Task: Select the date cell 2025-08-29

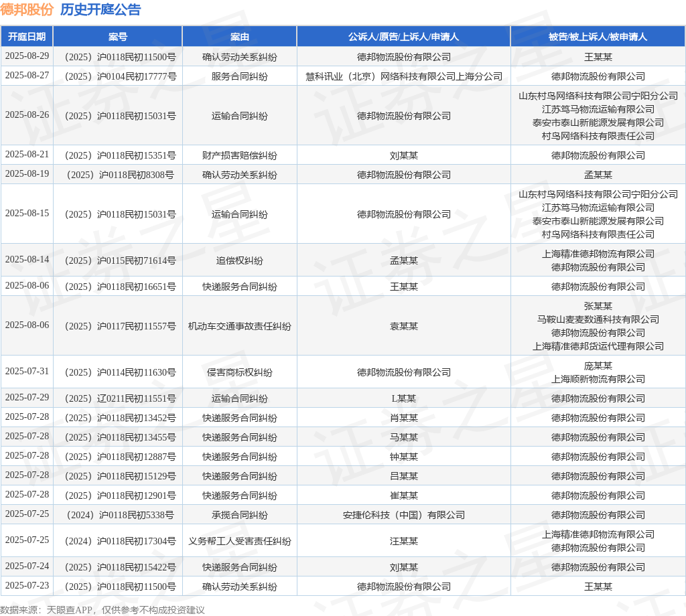Action: [27, 56]
